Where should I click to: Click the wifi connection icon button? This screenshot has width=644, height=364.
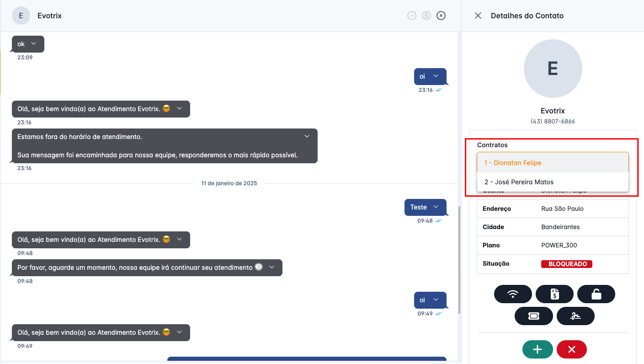pyautogui.click(x=513, y=294)
